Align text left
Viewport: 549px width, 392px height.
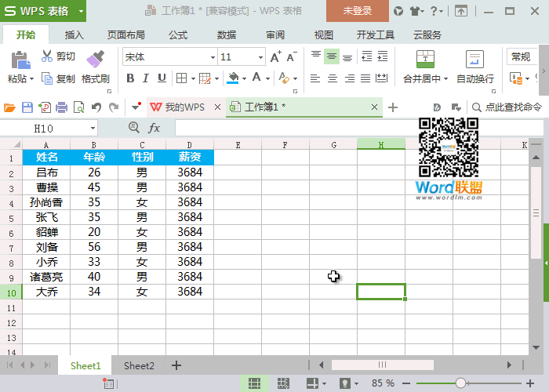click(315, 78)
